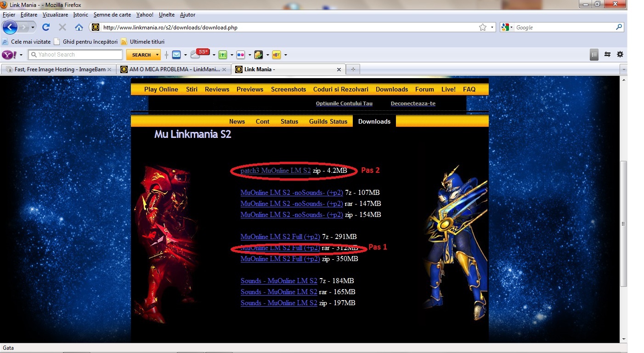Image resolution: width=644 pixels, height=353 pixels.
Task: Open the eBay icon dropdown arrow
Action: pyautogui.click(x=285, y=55)
